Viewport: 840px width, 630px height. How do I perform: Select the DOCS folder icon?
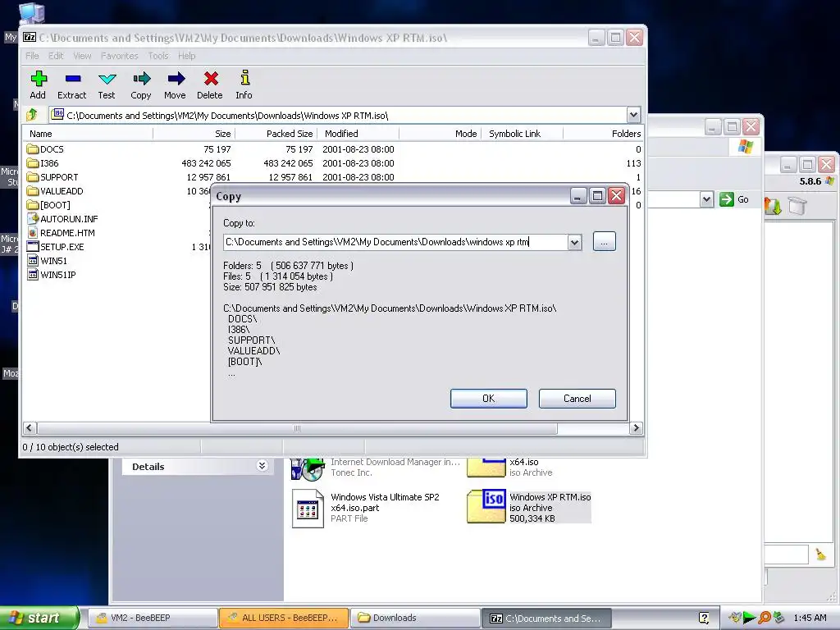click(x=33, y=149)
